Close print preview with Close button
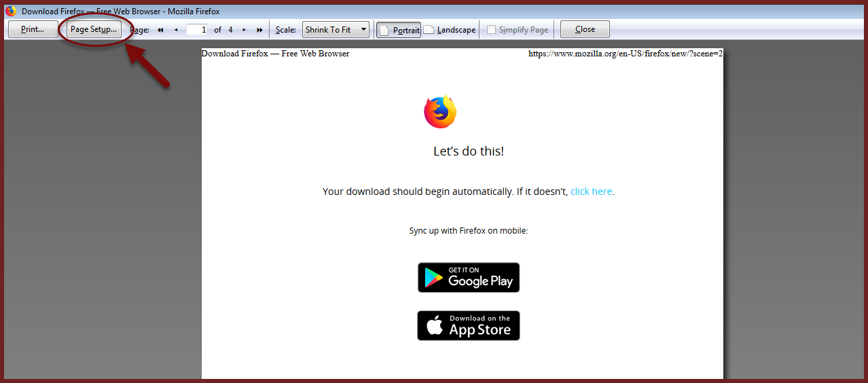Viewport: 868px width, 383px height. click(585, 29)
